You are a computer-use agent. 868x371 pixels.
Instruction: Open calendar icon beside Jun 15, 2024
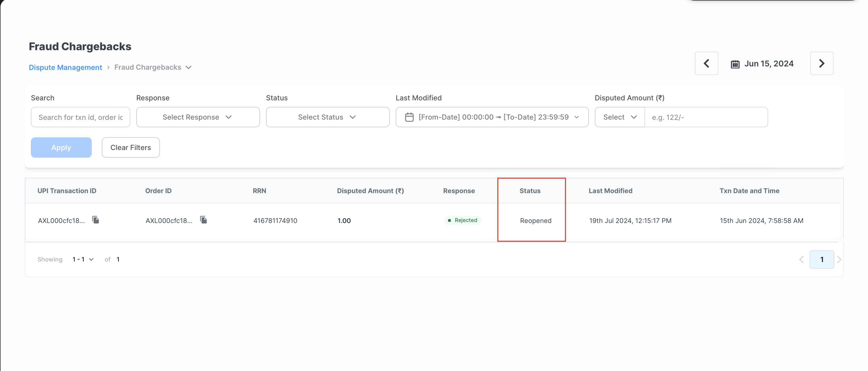click(735, 64)
